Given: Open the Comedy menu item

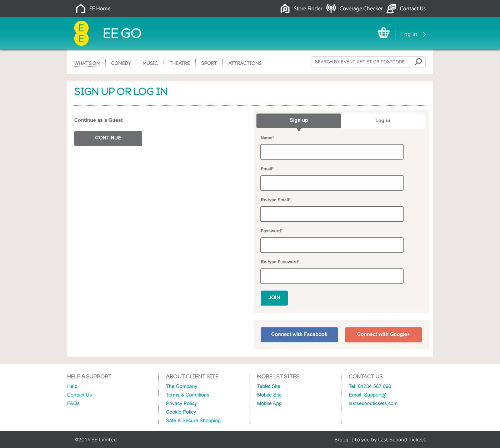Looking at the screenshot, I should pyautogui.click(x=121, y=63).
